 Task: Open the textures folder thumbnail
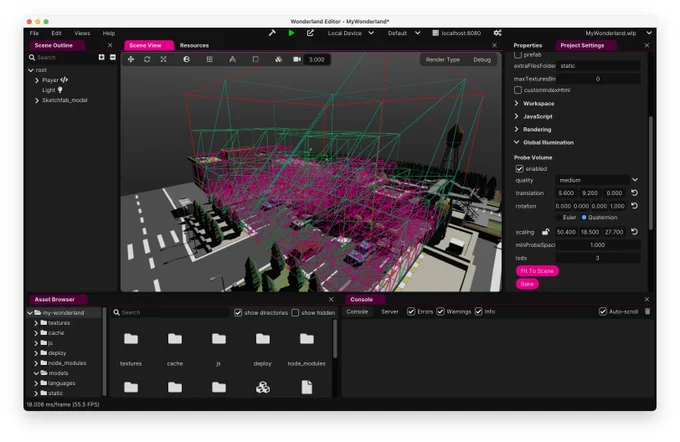[131, 339]
